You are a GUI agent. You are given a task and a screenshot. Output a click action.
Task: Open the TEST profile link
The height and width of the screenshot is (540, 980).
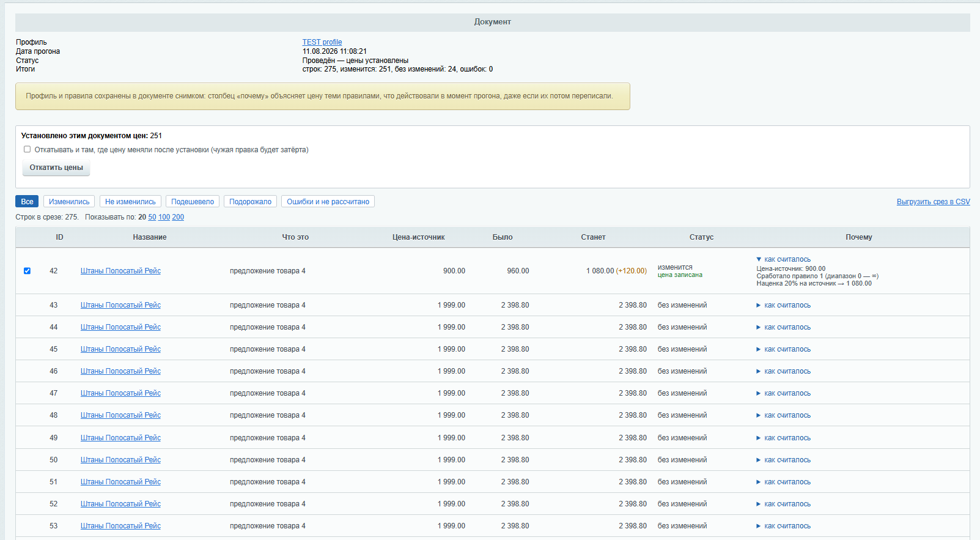(x=322, y=42)
